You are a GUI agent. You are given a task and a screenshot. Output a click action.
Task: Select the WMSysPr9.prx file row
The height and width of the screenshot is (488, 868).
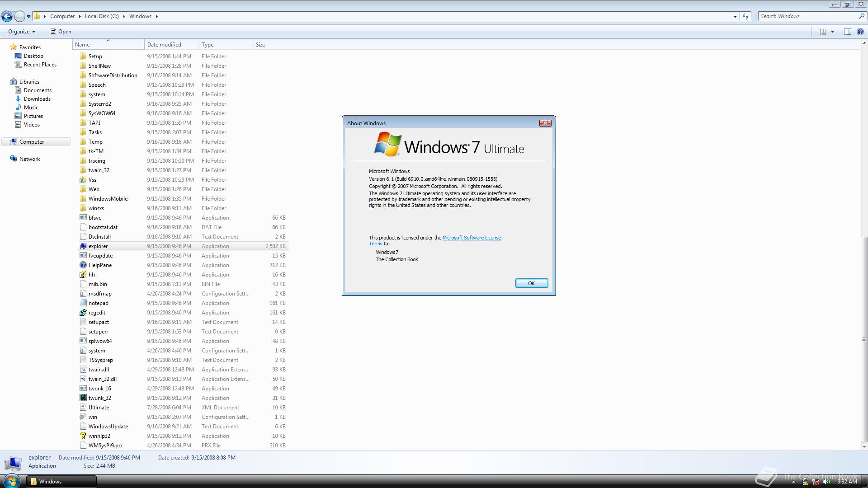[183, 446]
